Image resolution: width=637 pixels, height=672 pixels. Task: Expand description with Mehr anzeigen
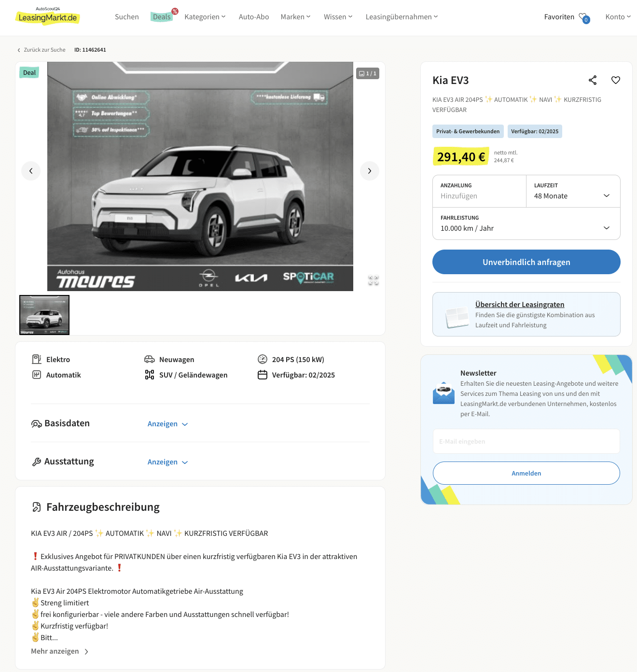pyautogui.click(x=60, y=651)
